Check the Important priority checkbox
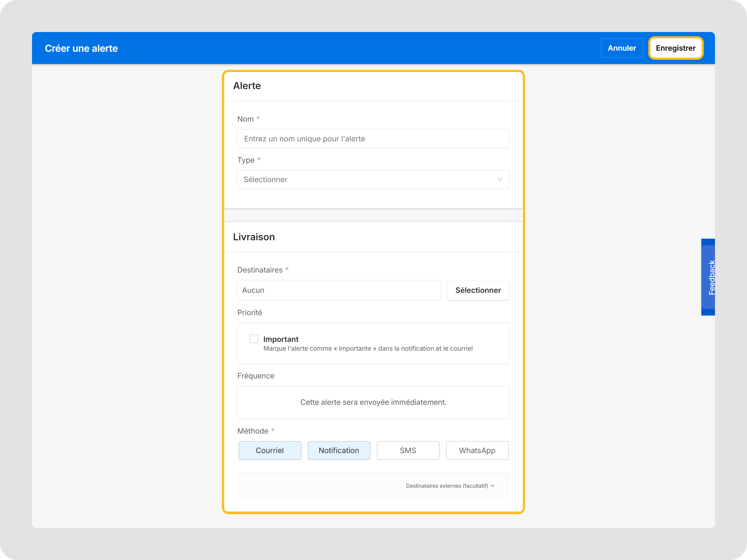Image resolution: width=747 pixels, height=560 pixels. click(x=254, y=339)
